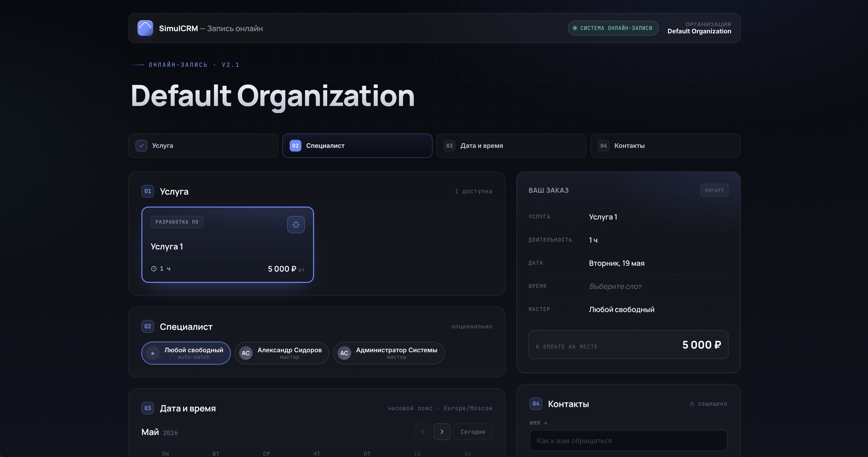Click the SimulCRM logo icon
This screenshot has width=868, height=457.
(145, 28)
